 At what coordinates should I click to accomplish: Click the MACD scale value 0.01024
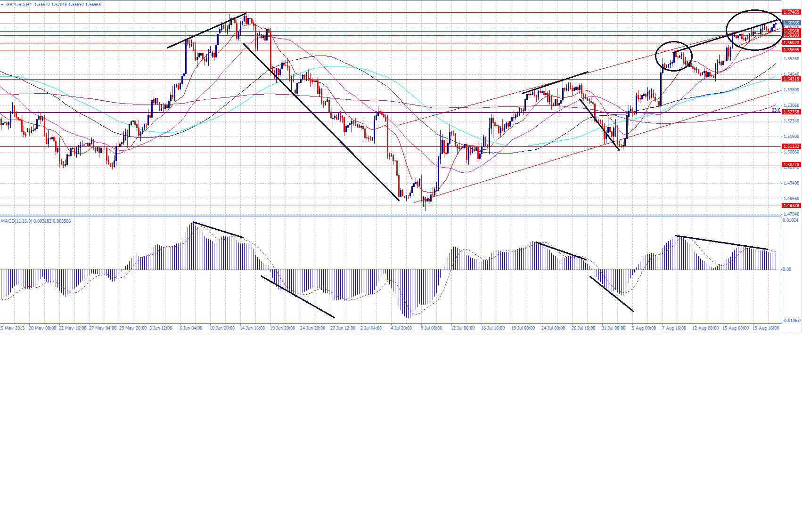click(791, 220)
